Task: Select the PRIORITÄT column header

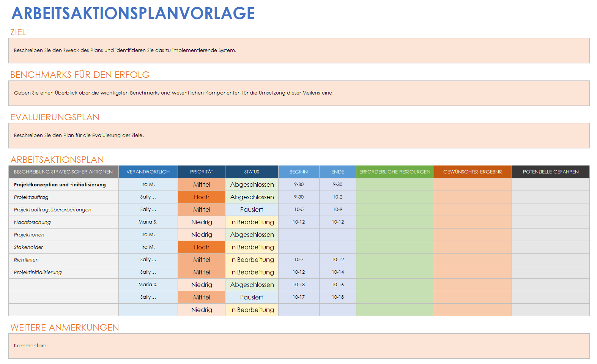Action: click(x=202, y=172)
